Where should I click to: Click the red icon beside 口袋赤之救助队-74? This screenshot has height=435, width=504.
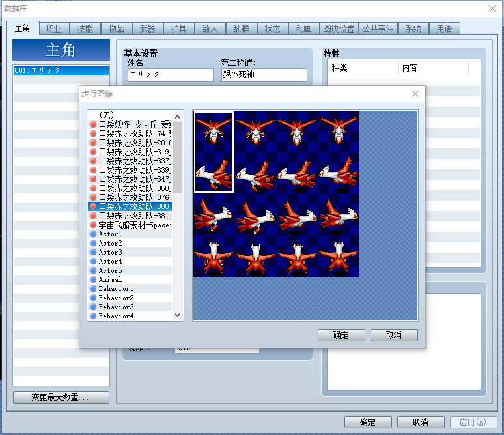tap(93, 133)
